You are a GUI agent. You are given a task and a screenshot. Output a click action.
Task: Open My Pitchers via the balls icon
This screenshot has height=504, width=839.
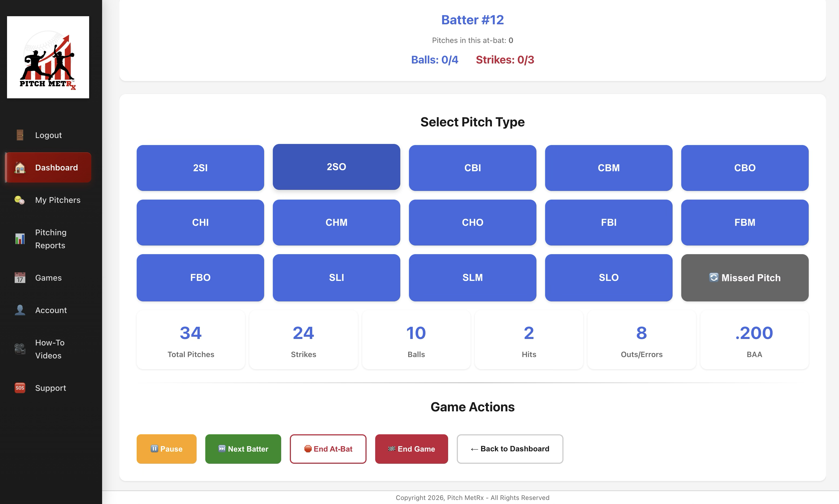[x=20, y=200]
